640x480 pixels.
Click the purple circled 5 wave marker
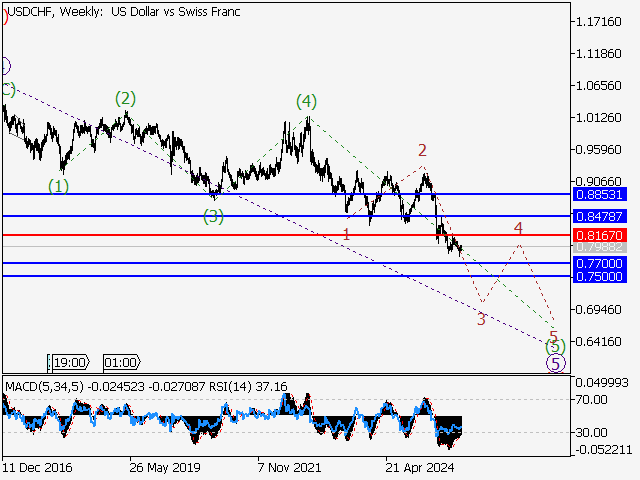click(555, 363)
